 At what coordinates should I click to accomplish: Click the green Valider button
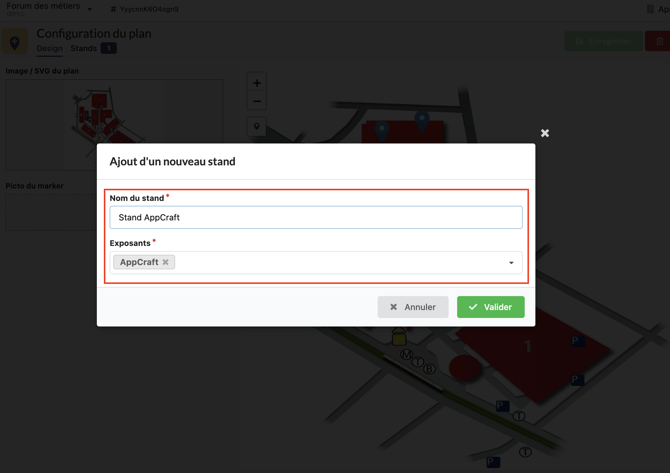coord(490,307)
